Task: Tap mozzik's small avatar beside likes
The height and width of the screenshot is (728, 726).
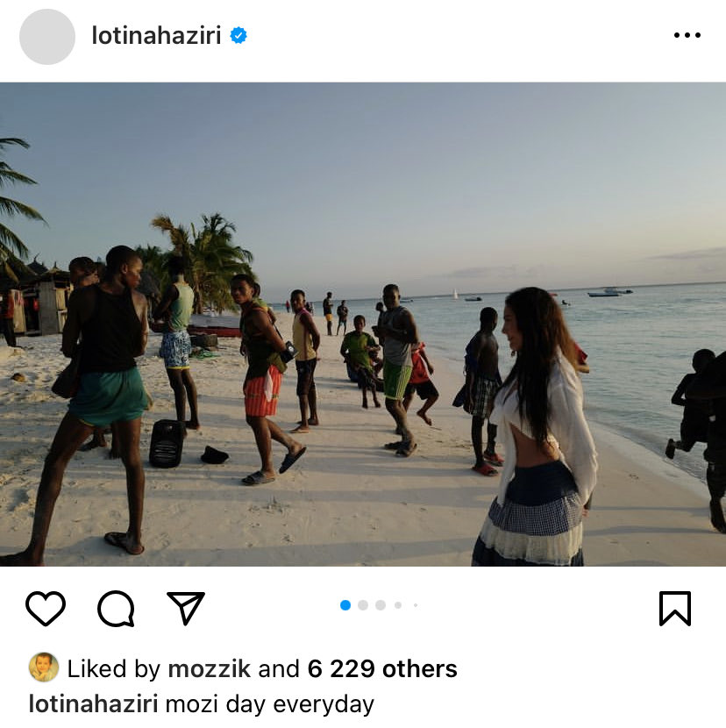Action: (44, 667)
